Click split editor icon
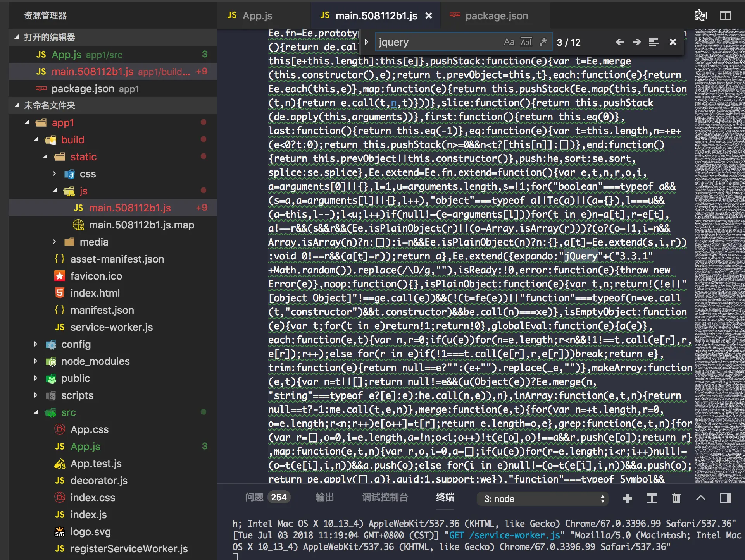This screenshot has height=560, width=745. coord(726,16)
